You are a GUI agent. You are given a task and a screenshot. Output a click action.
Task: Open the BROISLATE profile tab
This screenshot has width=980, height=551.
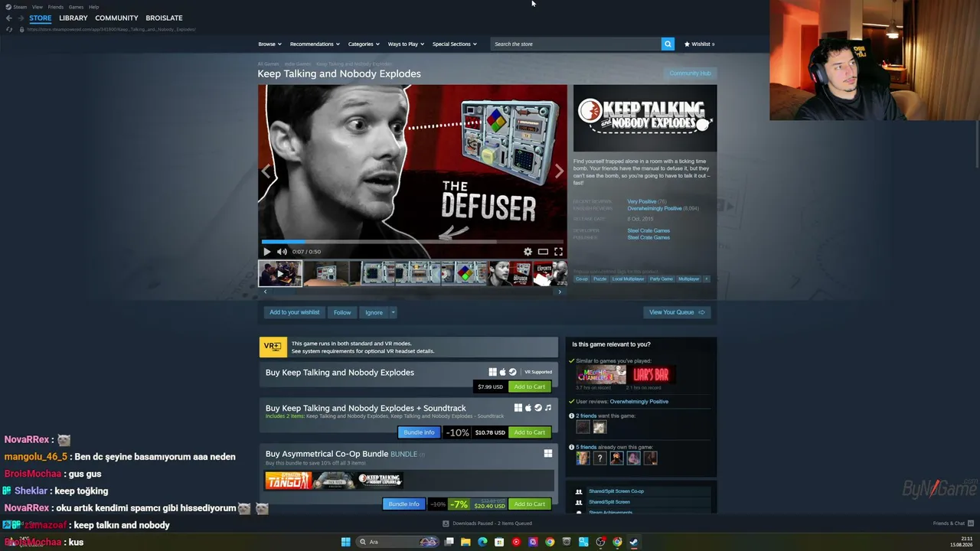coord(164,18)
